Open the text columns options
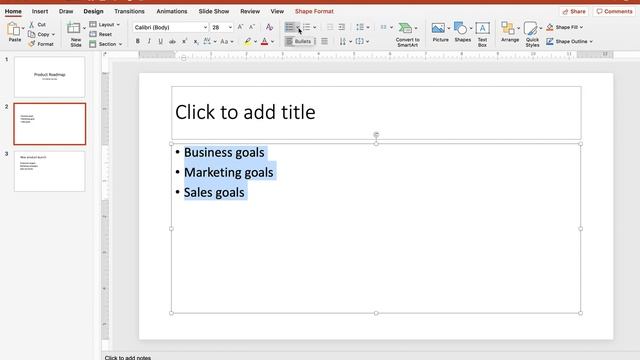Screen dimensions: 640x360 [386, 27]
